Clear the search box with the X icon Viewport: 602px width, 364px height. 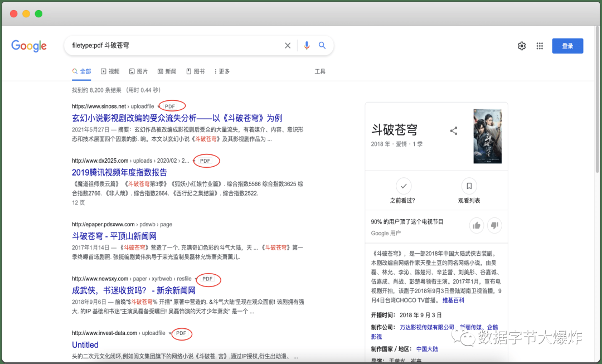pos(288,46)
